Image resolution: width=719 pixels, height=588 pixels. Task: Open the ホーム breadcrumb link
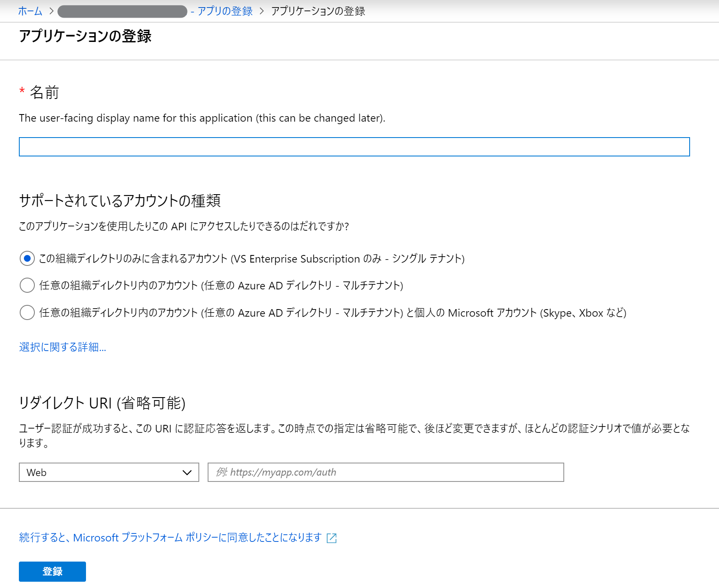pyautogui.click(x=30, y=11)
